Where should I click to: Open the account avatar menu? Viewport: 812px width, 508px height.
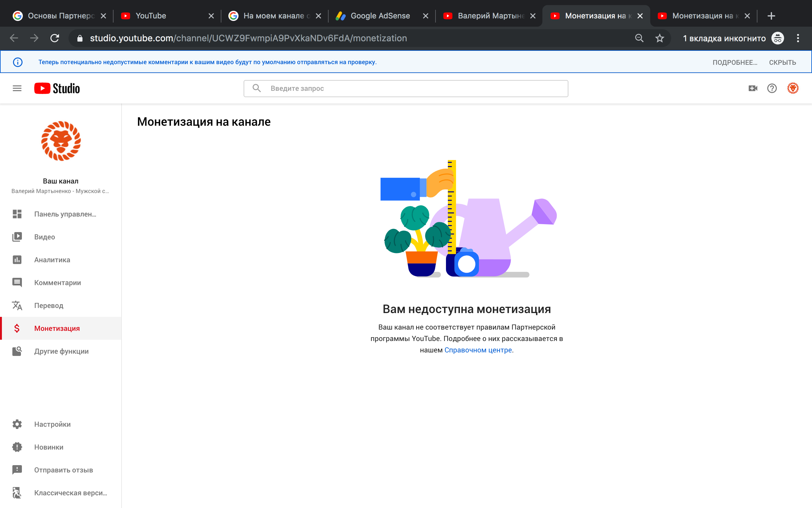[793, 88]
